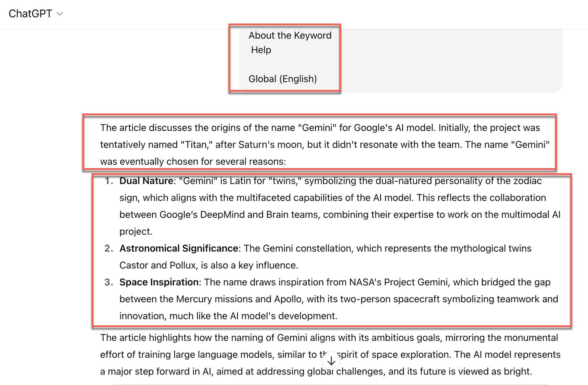Click the line "Castor and Pollux, is also a key influence."

pyautogui.click(x=209, y=265)
